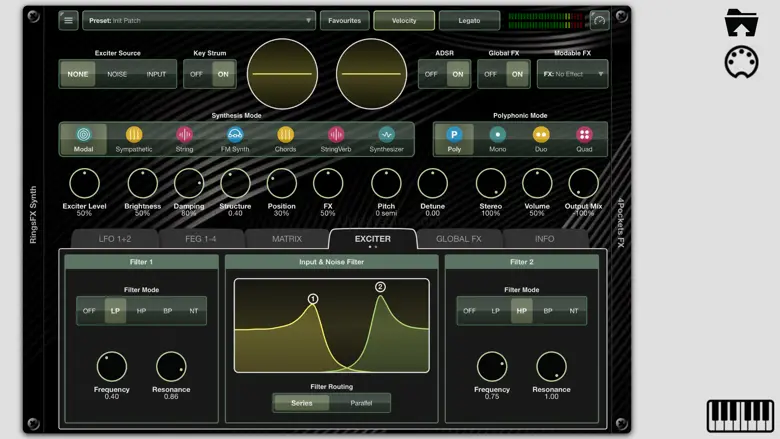The height and width of the screenshot is (439, 780).
Task: Switch to the MATRIX tab
Action: [287, 239]
